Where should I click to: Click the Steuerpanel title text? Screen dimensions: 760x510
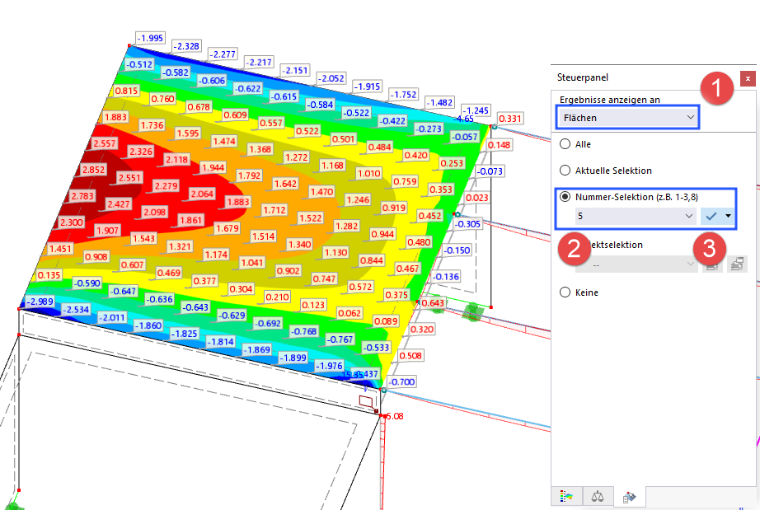582,78
